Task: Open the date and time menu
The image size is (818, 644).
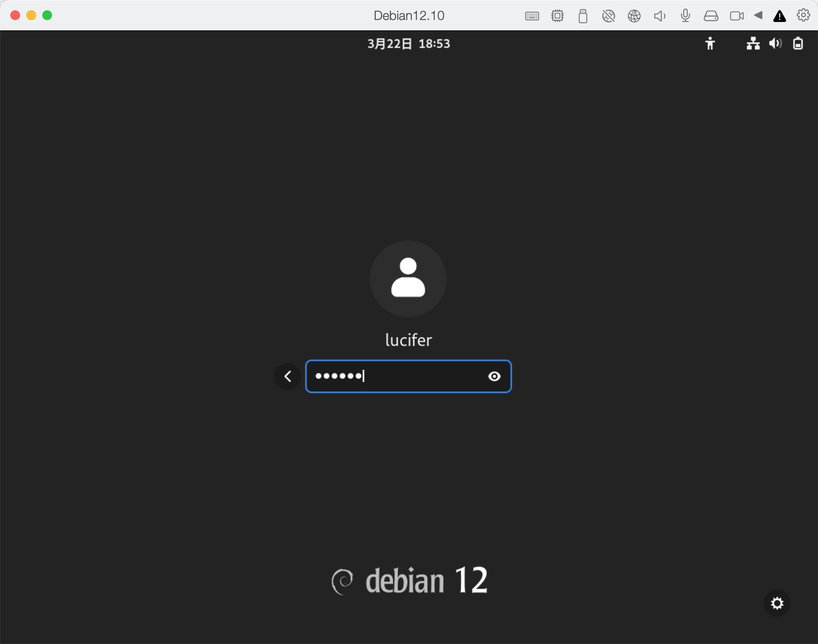Action: (x=409, y=44)
